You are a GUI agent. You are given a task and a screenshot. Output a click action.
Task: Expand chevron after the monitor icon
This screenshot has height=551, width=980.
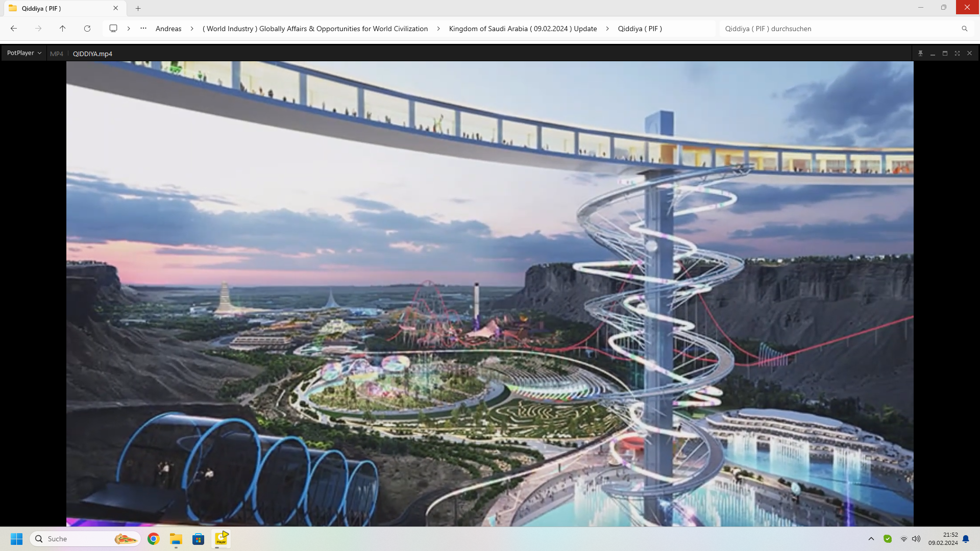[x=129, y=29]
